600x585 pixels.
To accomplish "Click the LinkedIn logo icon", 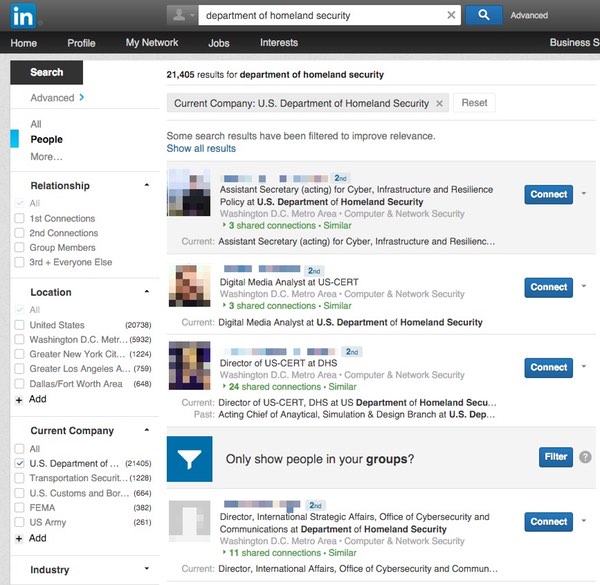I will coord(23,15).
